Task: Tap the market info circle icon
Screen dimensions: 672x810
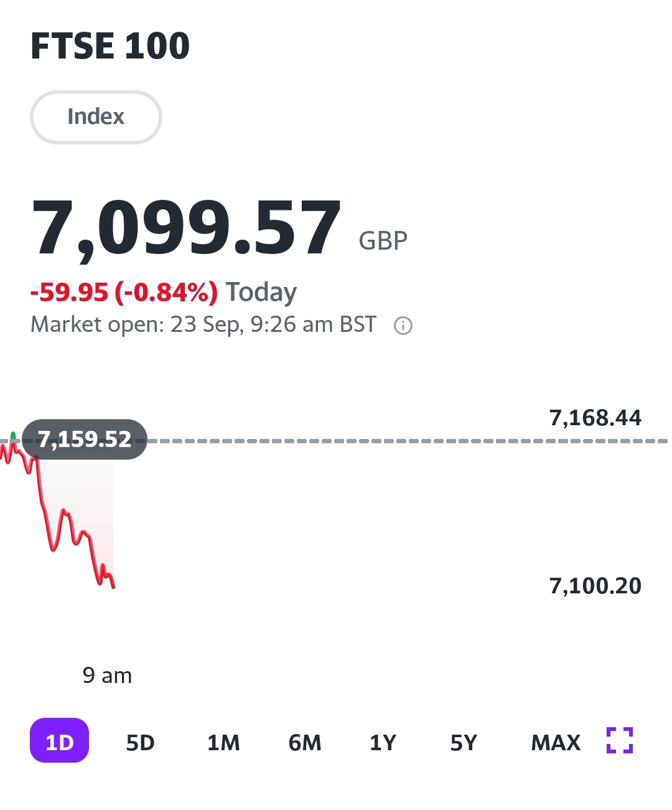Action: pyautogui.click(x=403, y=326)
